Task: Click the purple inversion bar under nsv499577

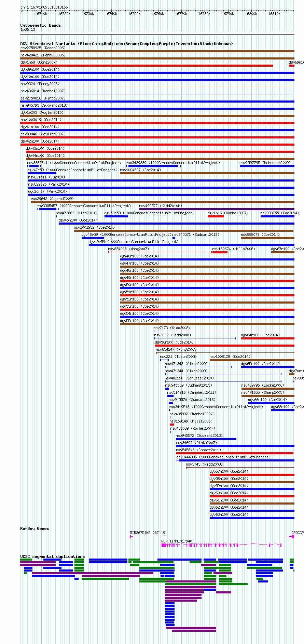Action: [x=217, y=209]
